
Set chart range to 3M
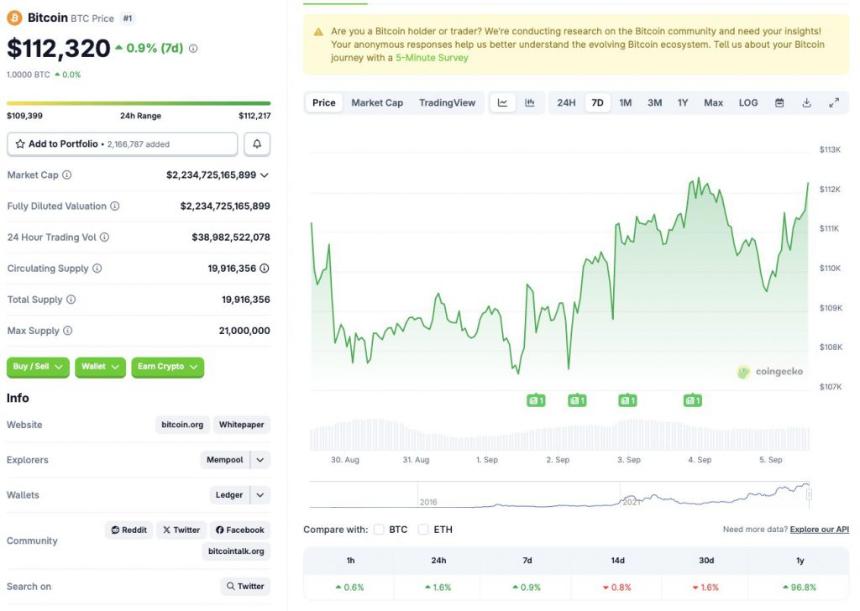coord(654,103)
